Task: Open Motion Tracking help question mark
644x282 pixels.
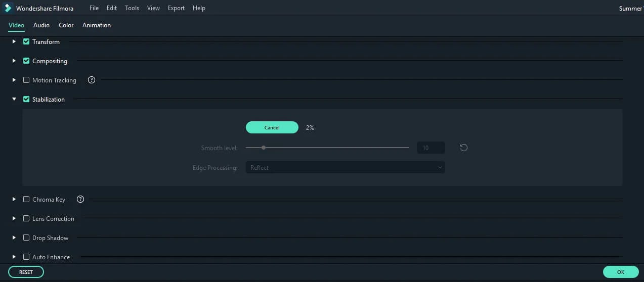Action: [92, 80]
